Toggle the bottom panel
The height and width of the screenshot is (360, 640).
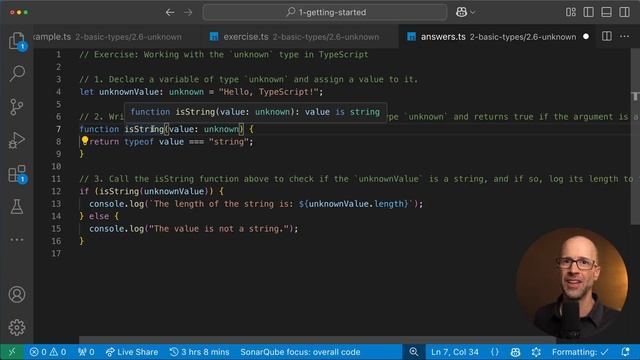pos(607,12)
